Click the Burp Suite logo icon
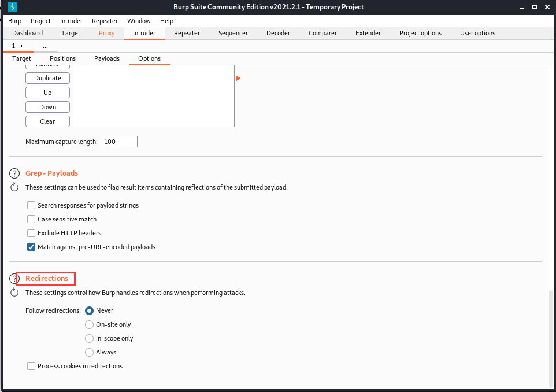 point(12,7)
